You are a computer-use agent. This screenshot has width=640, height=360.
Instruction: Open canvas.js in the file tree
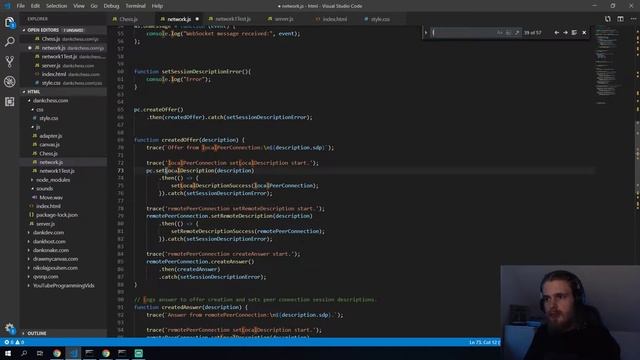click(x=49, y=144)
